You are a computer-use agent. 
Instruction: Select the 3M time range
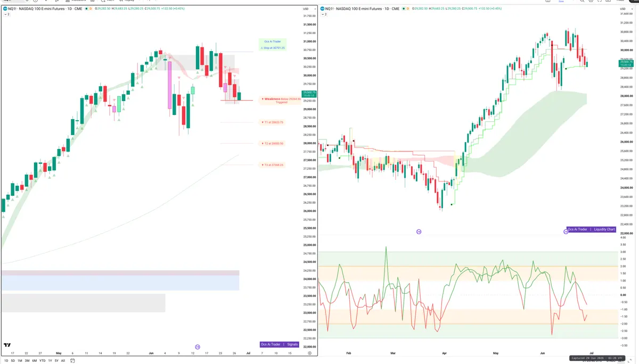pyautogui.click(x=27, y=361)
